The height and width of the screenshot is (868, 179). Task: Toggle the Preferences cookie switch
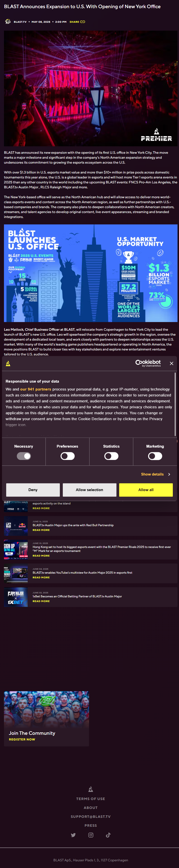click(x=67, y=456)
